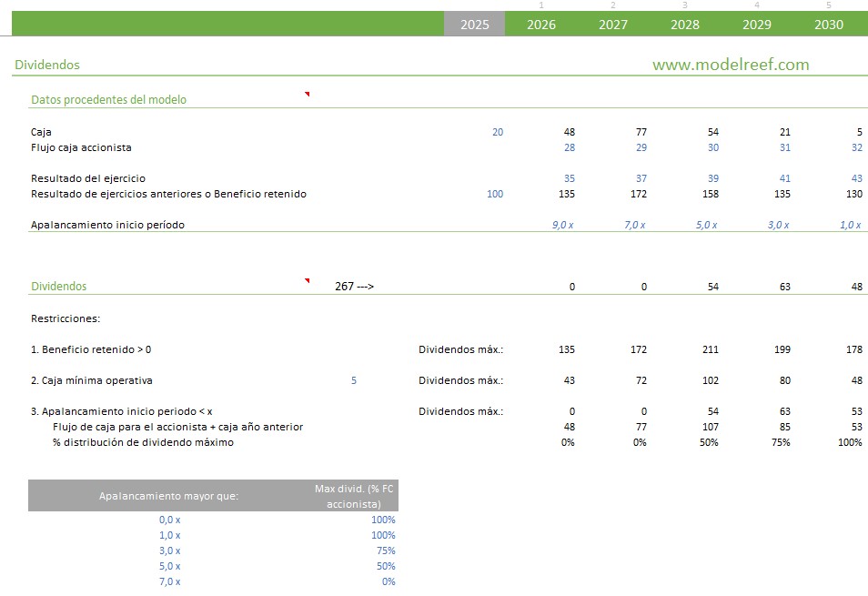This screenshot has height=596, width=868.
Task: Click the red comment marker in the Dividendos row
Action: pyautogui.click(x=308, y=280)
